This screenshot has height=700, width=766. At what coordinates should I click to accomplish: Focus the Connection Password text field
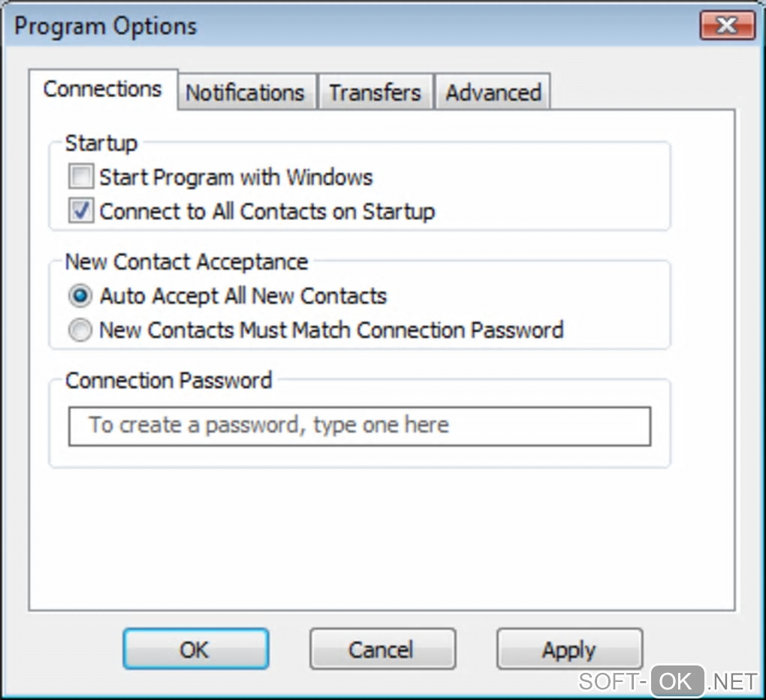359,426
